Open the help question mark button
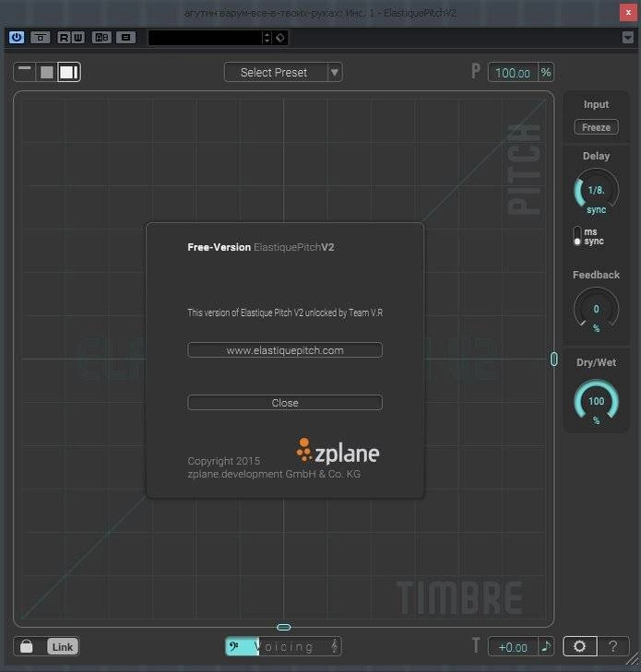Screen dimensions: 641x672 pyautogui.click(x=613, y=646)
